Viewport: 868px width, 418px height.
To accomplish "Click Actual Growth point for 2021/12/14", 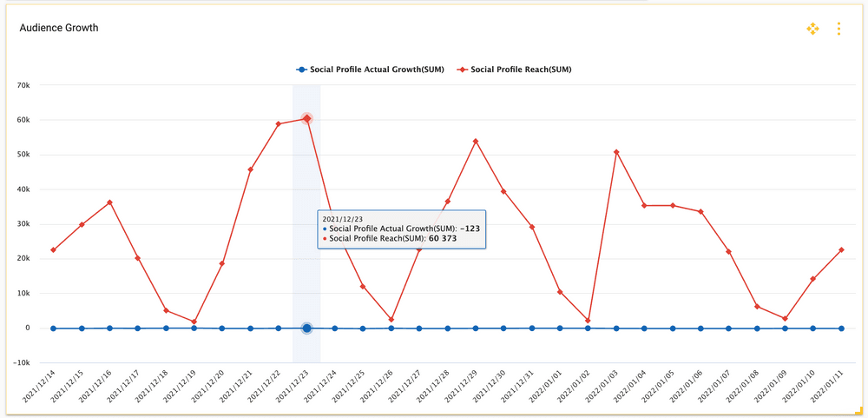I will 54,328.
